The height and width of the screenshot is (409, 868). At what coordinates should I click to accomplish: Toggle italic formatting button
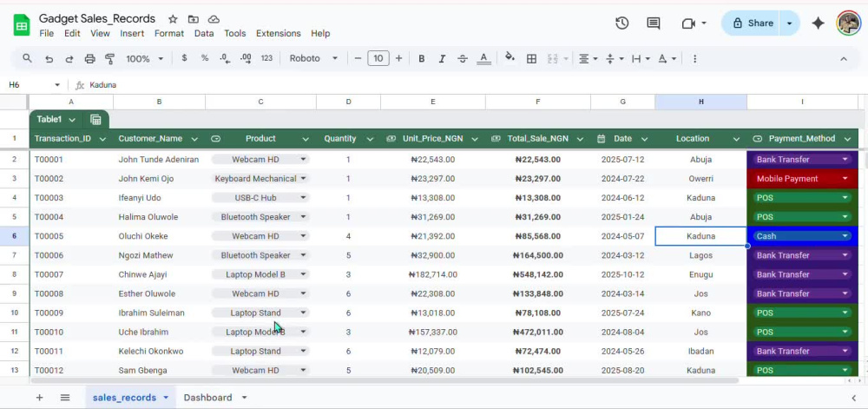[442, 59]
